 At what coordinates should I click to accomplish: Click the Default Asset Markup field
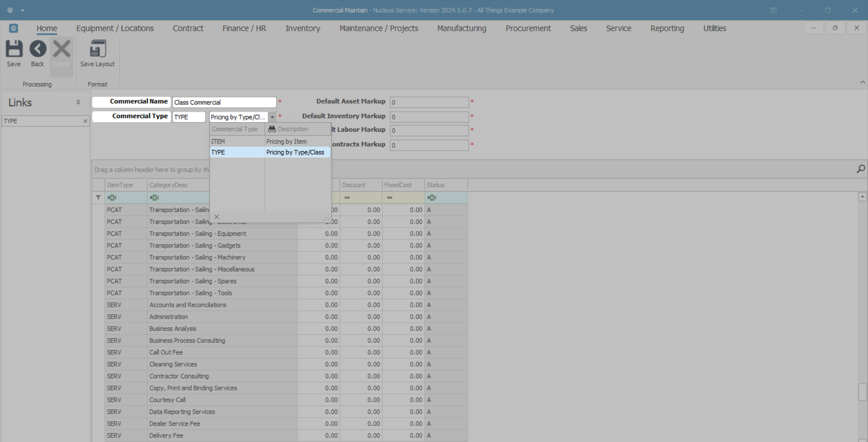429,102
